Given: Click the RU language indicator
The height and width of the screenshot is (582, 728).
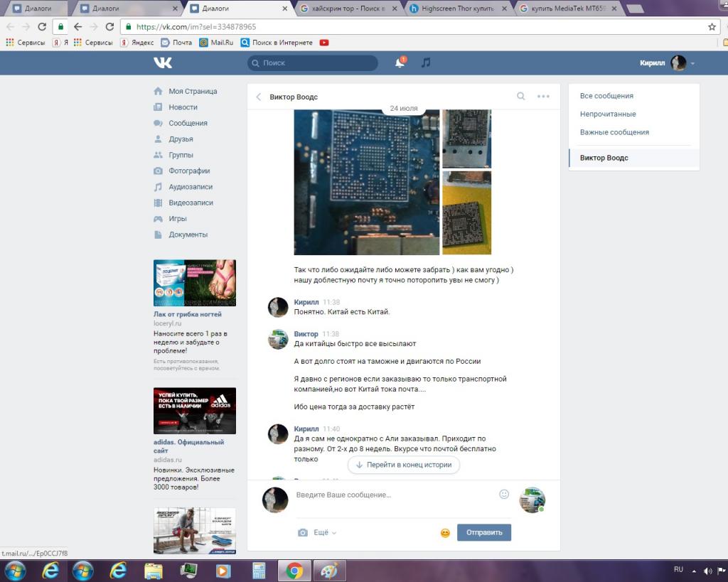Looking at the screenshot, I should click(678, 569).
